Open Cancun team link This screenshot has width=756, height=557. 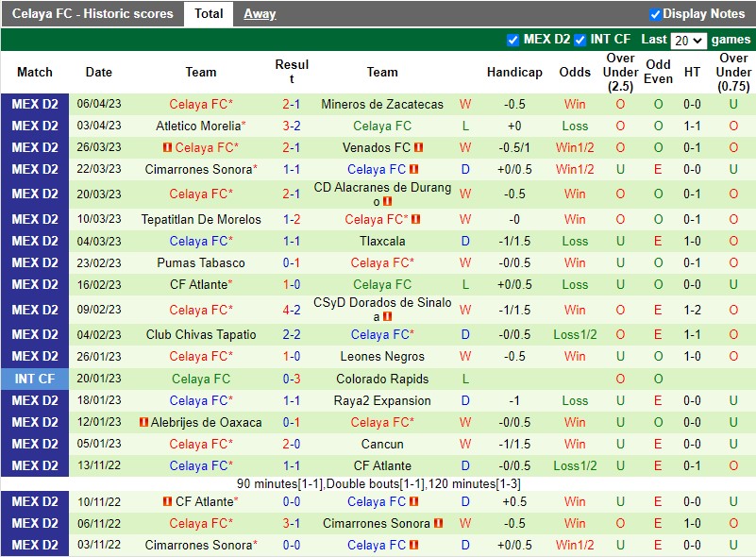(382, 444)
